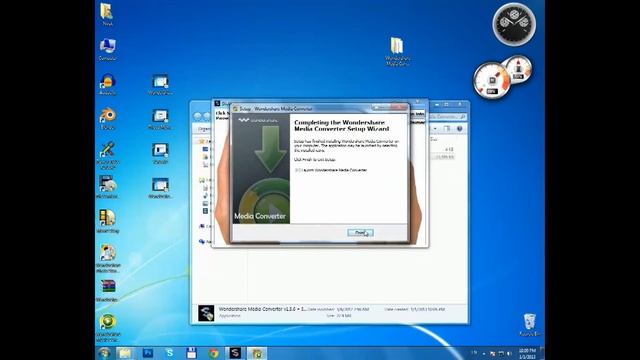Open the RAR archive icon on the desktop
Image resolution: width=640 pixels, height=360 pixels.
[x=107, y=291]
